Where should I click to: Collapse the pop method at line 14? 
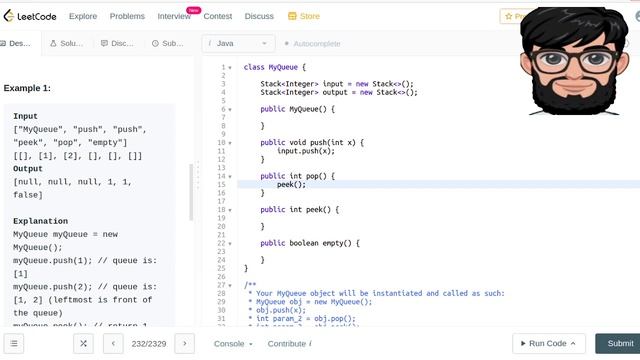[230, 177]
